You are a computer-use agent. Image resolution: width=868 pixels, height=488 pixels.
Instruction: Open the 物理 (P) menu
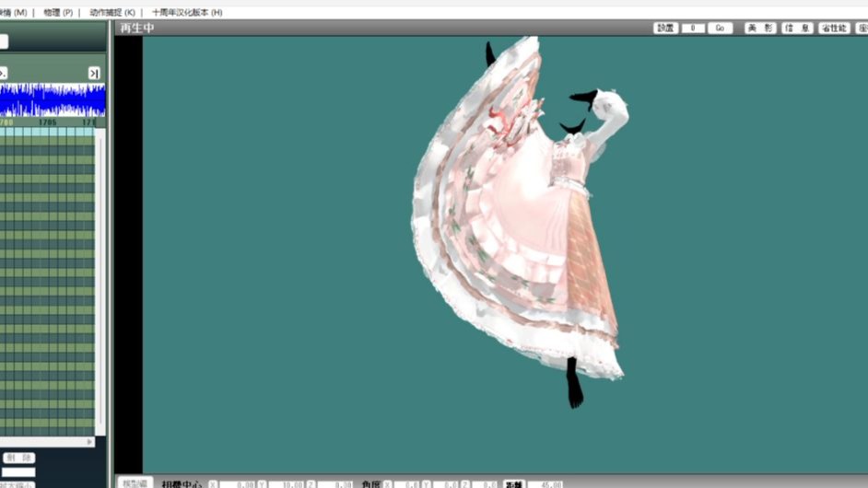pyautogui.click(x=58, y=12)
